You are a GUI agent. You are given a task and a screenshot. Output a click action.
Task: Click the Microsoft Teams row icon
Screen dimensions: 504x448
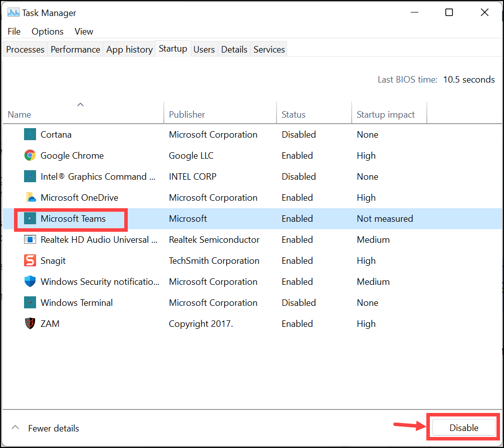coord(30,218)
